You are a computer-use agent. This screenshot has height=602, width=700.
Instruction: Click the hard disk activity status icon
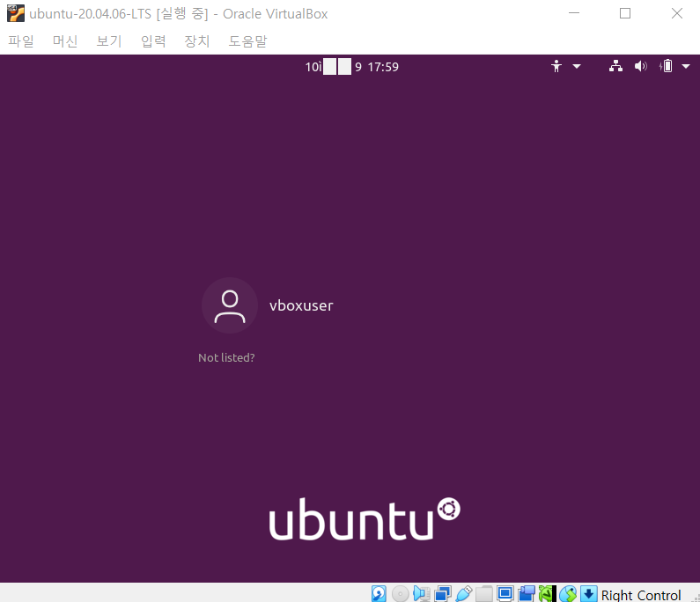tap(379, 594)
